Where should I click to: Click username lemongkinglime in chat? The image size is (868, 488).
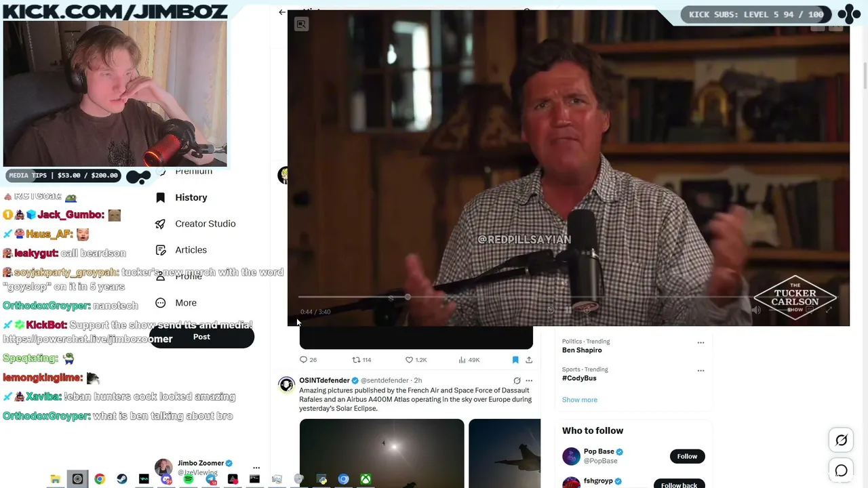[43, 378]
